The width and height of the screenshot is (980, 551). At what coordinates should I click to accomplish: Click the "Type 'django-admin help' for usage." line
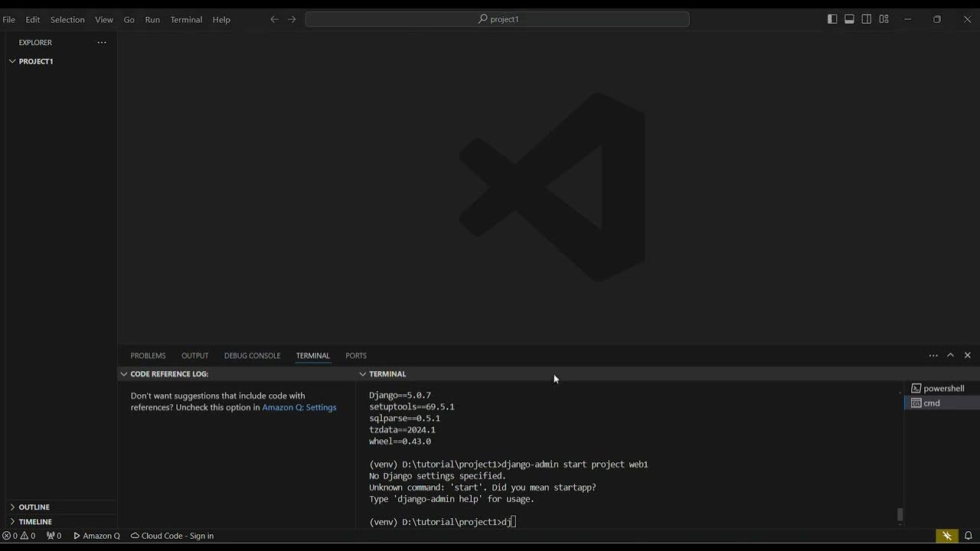click(x=452, y=499)
